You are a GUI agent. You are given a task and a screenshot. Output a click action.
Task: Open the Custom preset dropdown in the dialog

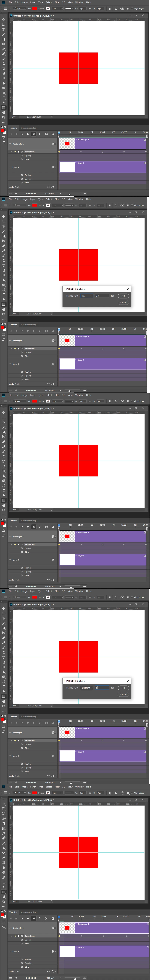click(x=87, y=687)
